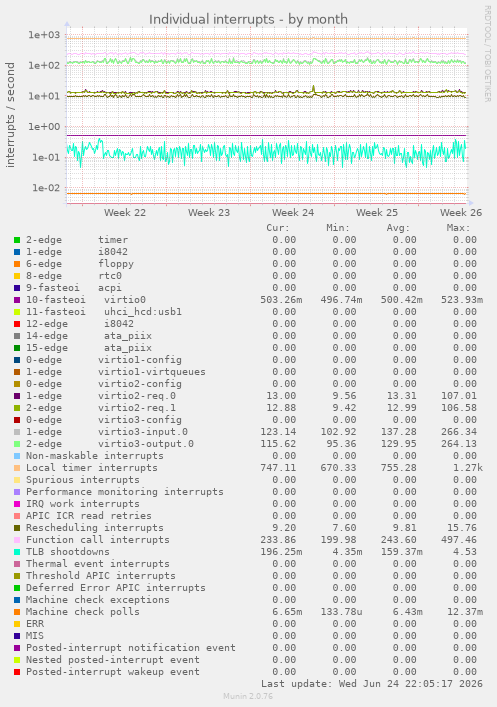This screenshot has width=497, height=707.
Task: Click the Avg: column header
Action: [x=398, y=228]
